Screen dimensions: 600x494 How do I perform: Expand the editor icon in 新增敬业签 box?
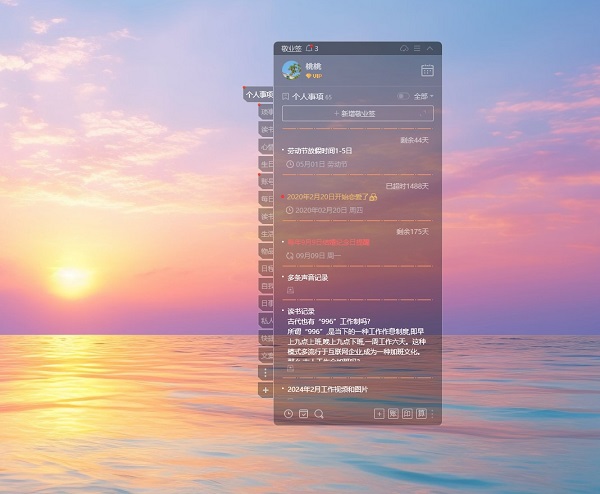pyautogui.click(x=423, y=114)
